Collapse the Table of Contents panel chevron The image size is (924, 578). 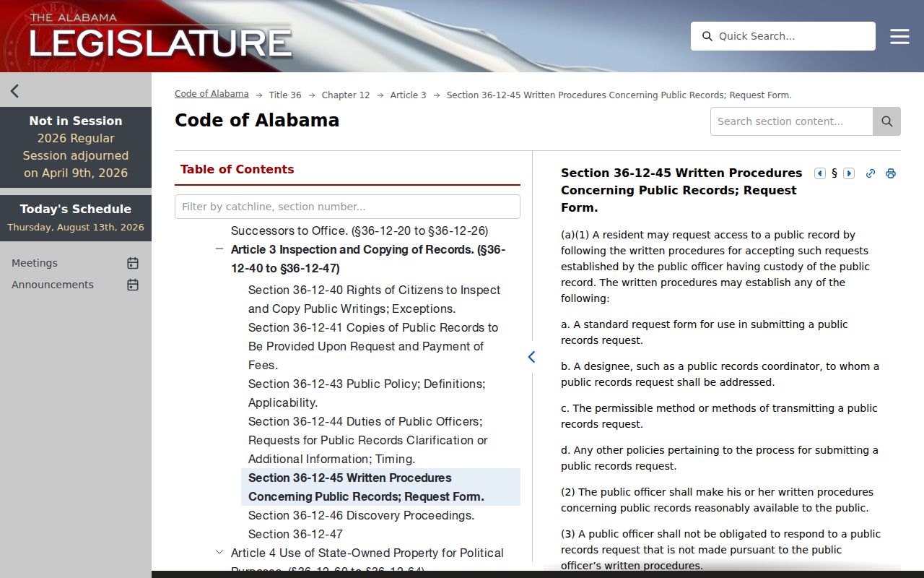532,357
